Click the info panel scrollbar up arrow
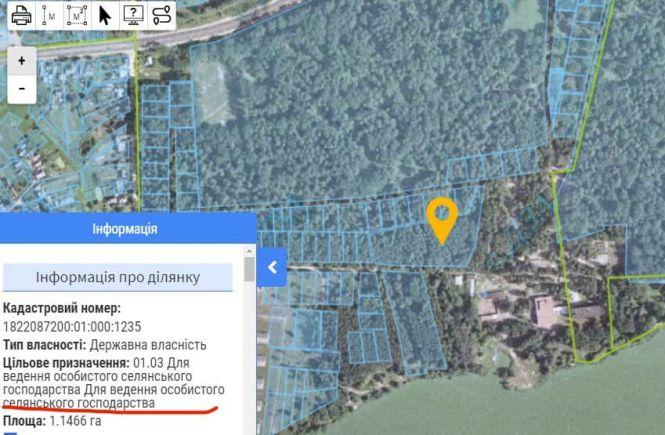Viewport: 665px width, 435px height. point(249,251)
